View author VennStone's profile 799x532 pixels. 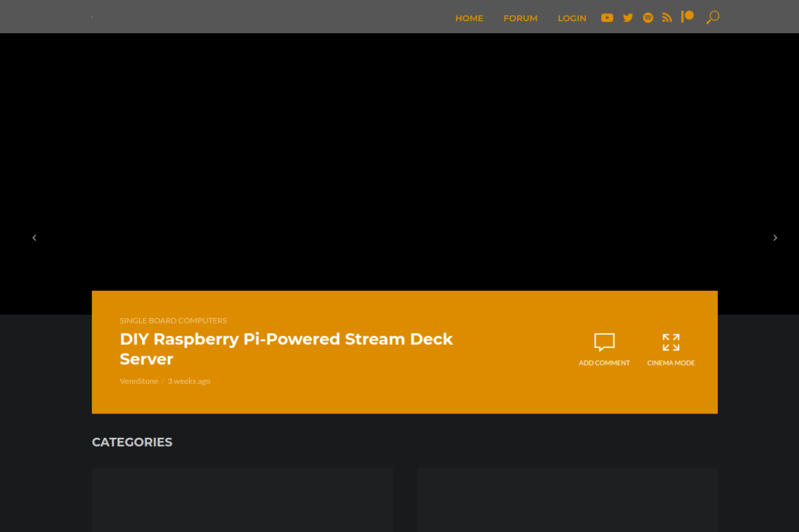139,381
